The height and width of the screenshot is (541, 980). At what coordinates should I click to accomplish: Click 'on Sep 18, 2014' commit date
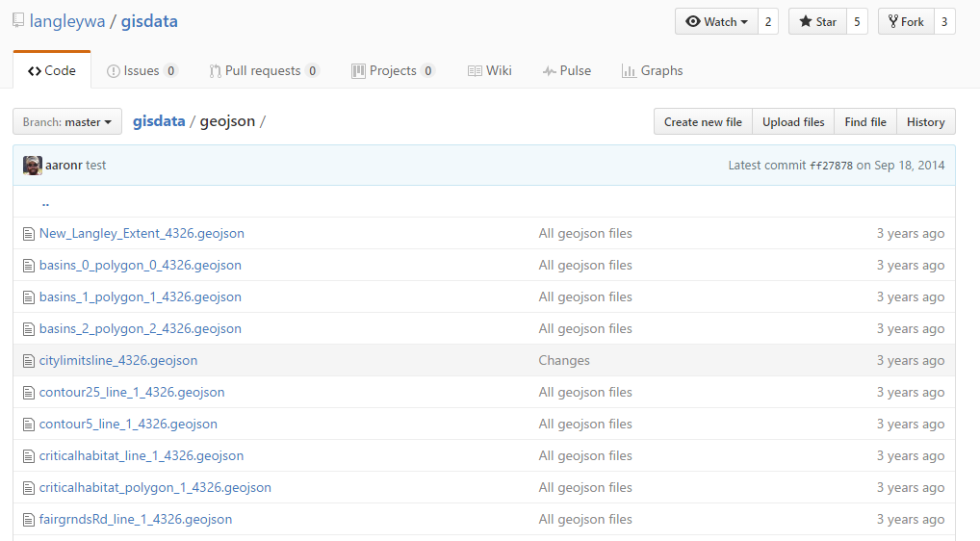[x=901, y=166]
